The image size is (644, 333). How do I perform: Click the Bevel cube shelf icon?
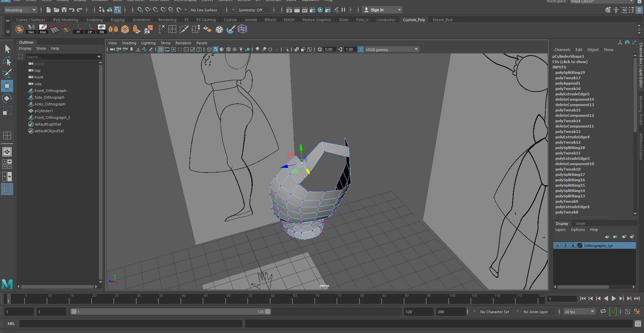click(x=125, y=29)
